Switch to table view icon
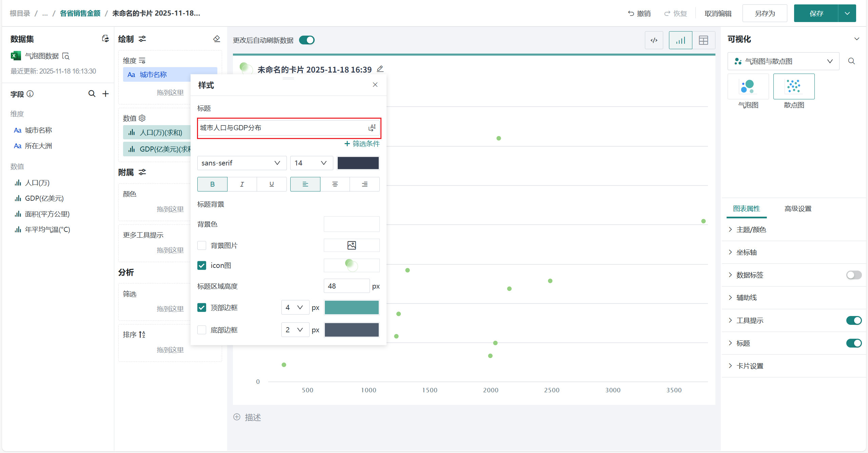The height and width of the screenshot is (453, 868). [703, 40]
